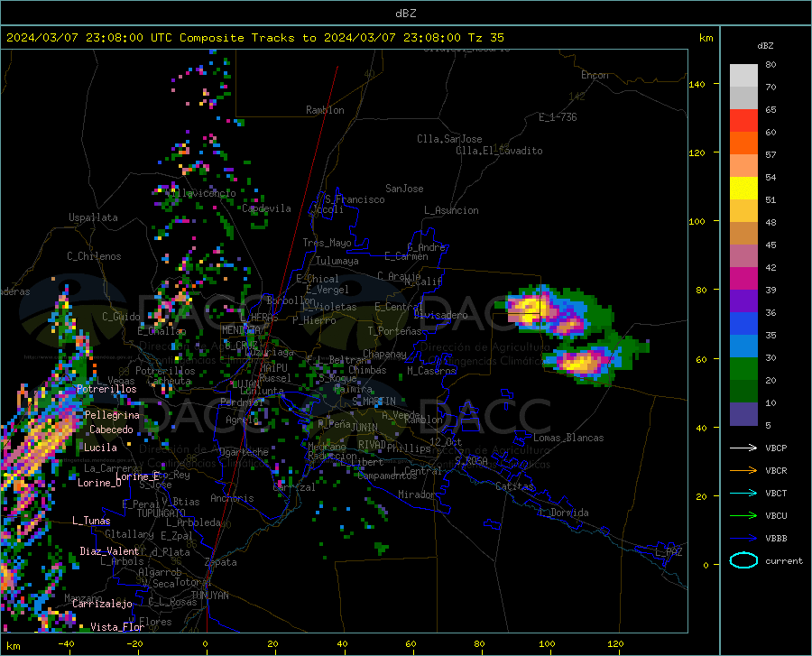Image resolution: width=812 pixels, height=656 pixels.
Task: Click the Lomas_Blancas map label
Action: (568, 438)
